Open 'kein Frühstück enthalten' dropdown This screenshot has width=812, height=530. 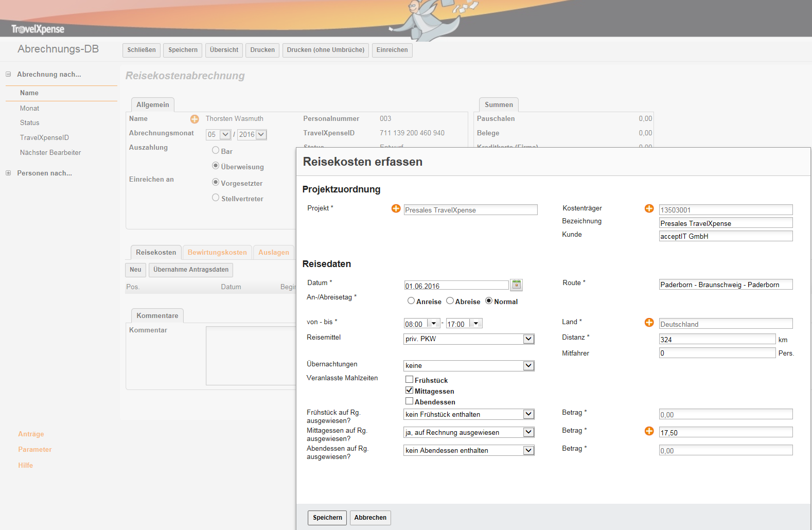coord(469,414)
